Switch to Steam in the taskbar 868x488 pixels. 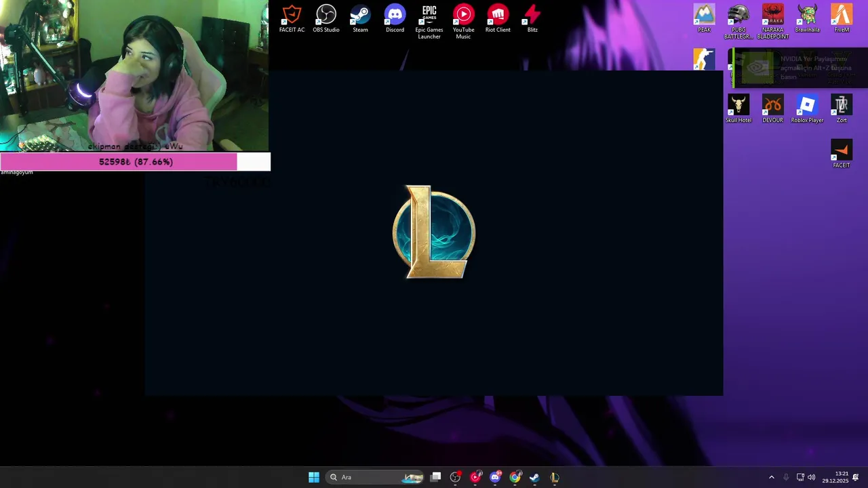pos(534,477)
